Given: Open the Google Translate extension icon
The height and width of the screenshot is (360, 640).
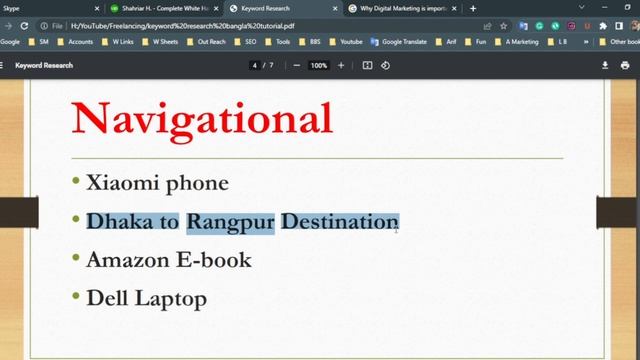Looking at the screenshot, I should coord(523,26).
